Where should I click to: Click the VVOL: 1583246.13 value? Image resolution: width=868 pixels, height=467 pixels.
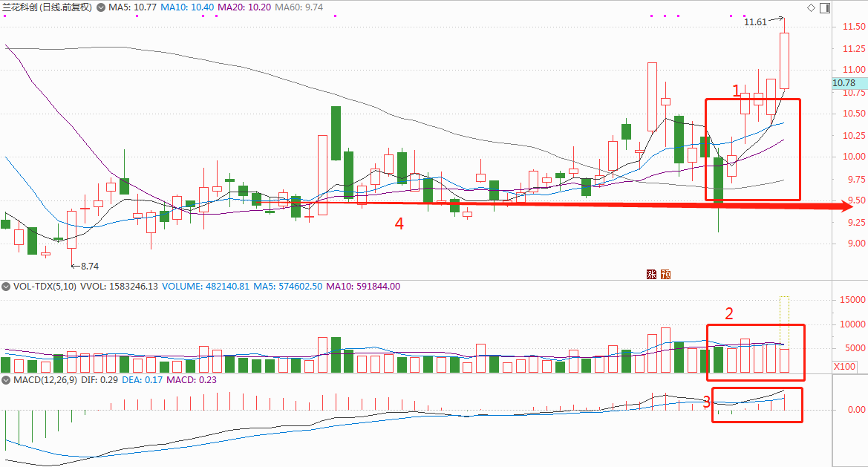click(119, 287)
